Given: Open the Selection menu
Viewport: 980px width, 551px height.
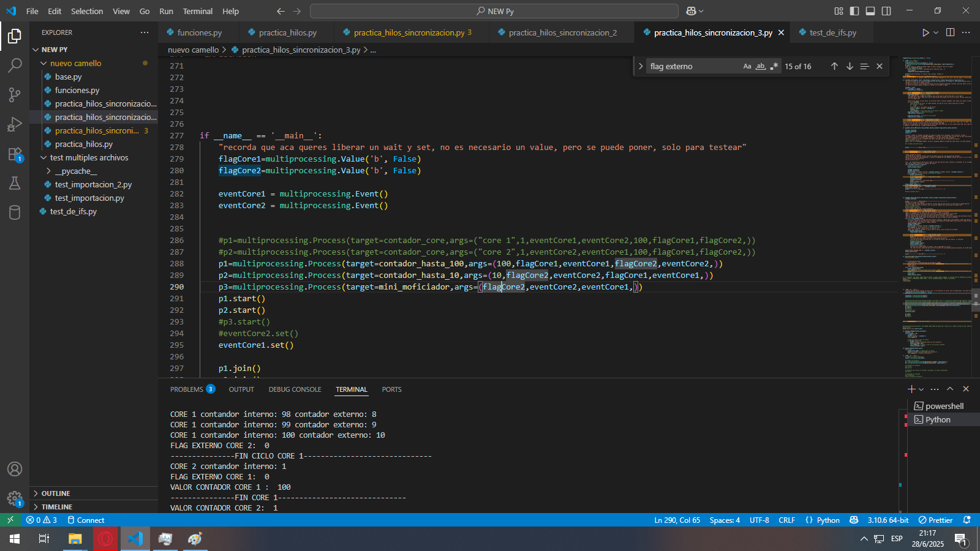Looking at the screenshot, I should [x=87, y=11].
